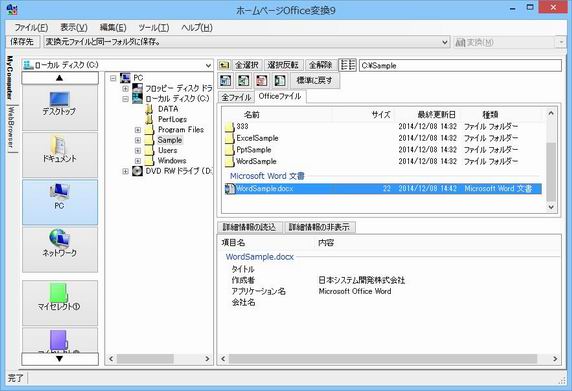
Task: Click the PptSample folder icon
Action: (x=229, y=150)
